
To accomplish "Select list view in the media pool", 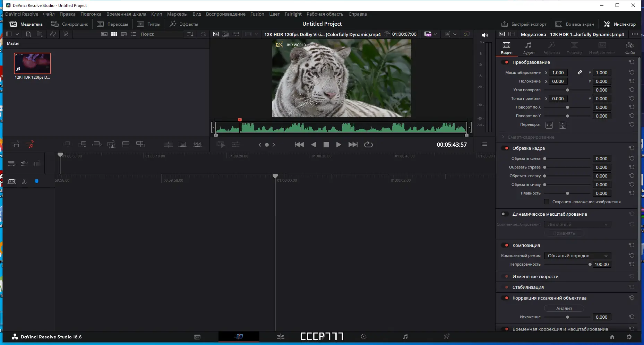I will [x=133, y=34].
